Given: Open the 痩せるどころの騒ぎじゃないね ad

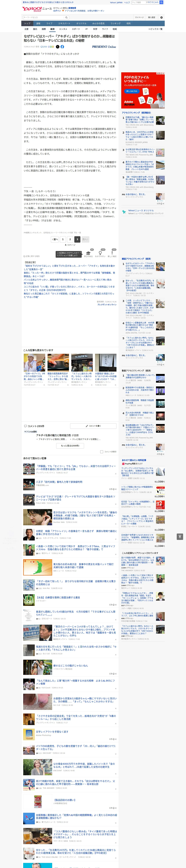Looking at the screenshot, I should [x=70, y=665].
